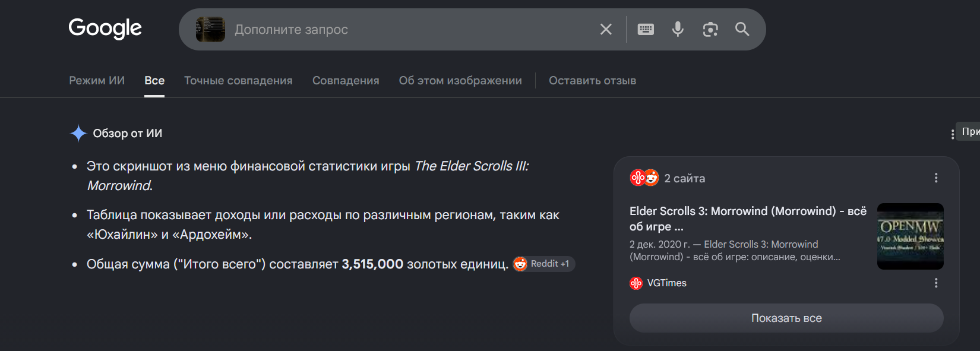
Task: Click the magnifying glass search icon
Action: point(742,29)
